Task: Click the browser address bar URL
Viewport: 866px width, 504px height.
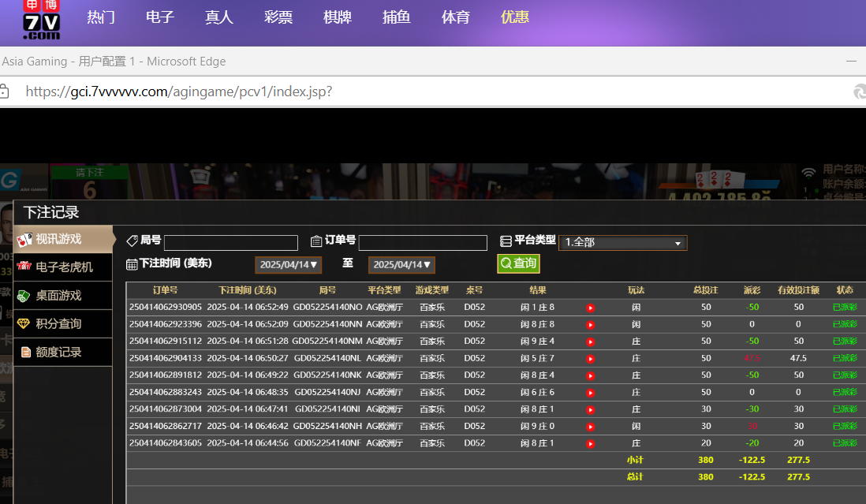Action: (x=178, y=91)
